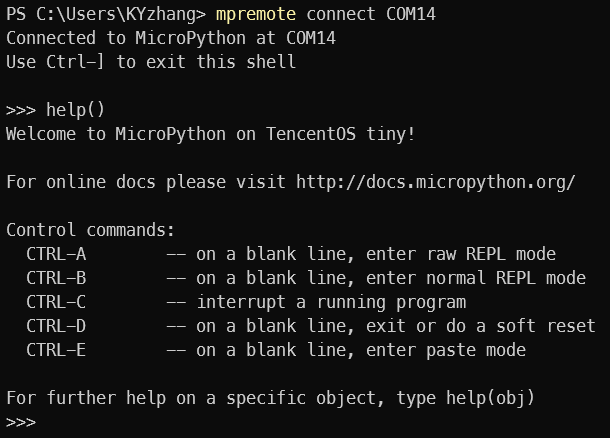The height and width of the screenshot is (438, 610).
Task: Click the word 'connect' in the command
Action: pos(341,14)
